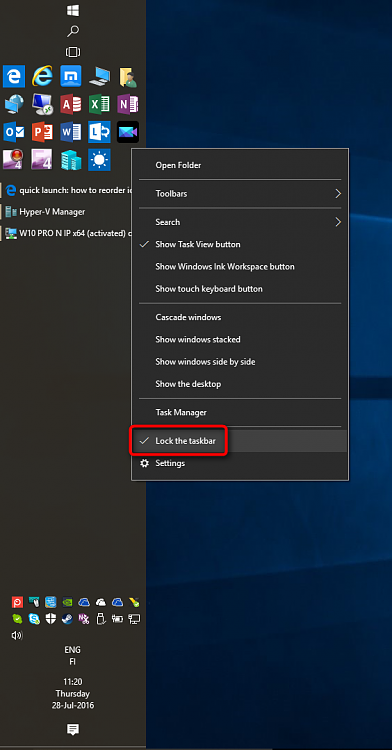Uncheck Show Task View button
Image resolution: width=392 pixels, height=750 pixels.
pyautogui.click(x=239, y=244)
